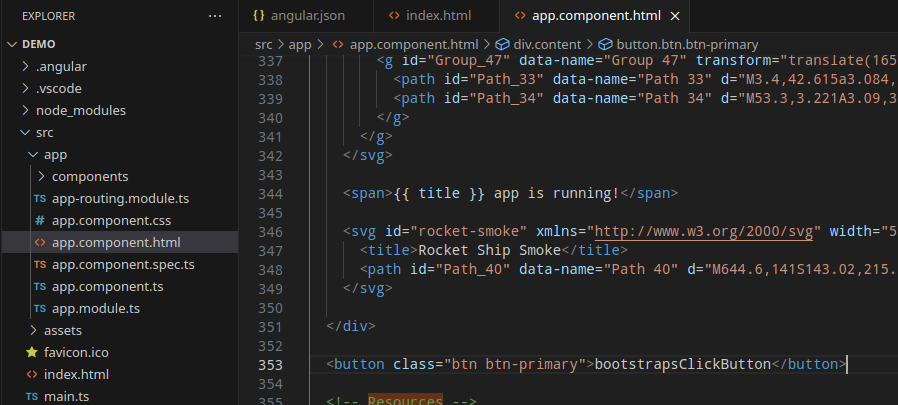The height and width of the screenshot is (405, 898).
Task: Click the app breadcrumb segment
Action: pyautogui.click(x=300, y=44)
